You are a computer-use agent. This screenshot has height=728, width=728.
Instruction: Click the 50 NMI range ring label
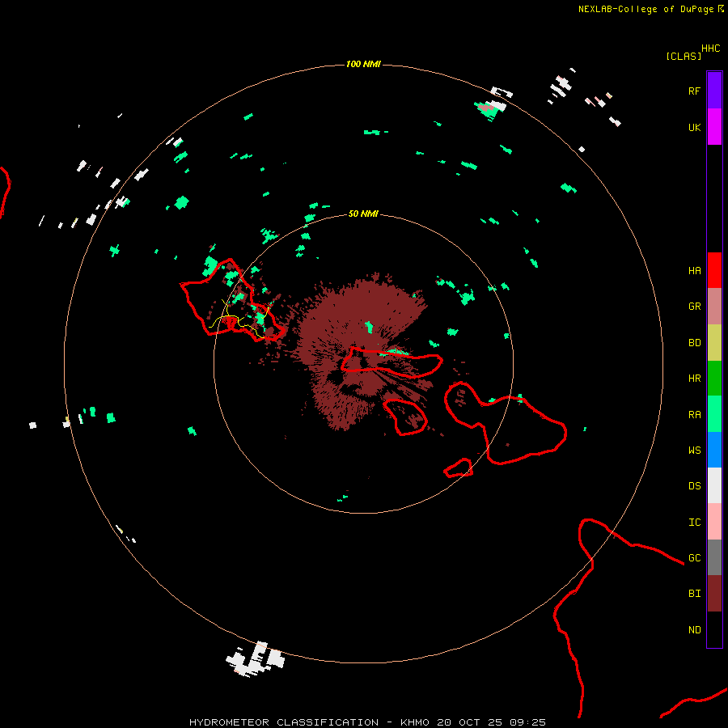363,214
